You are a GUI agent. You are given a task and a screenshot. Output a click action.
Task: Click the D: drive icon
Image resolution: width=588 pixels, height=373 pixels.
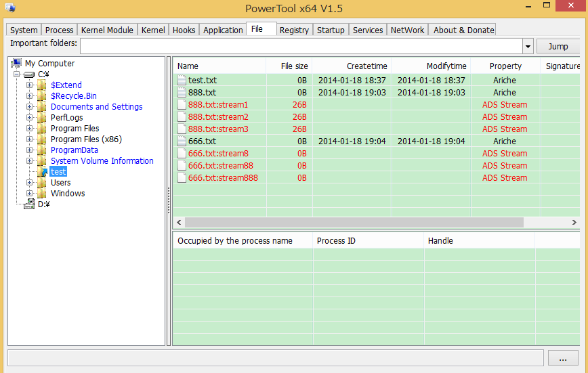pos(29,204)
